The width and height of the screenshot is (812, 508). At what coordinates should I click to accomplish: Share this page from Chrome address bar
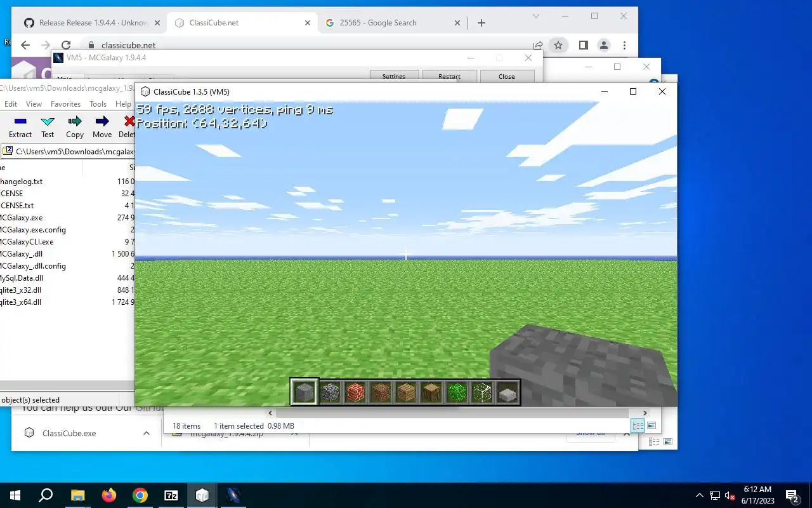click(538, 45)
